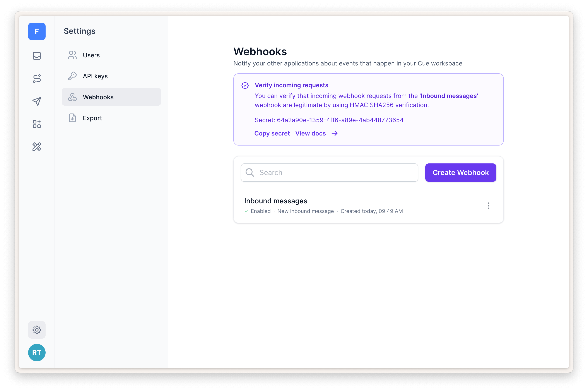Image resolution: width=588 pixels, height=391 pixels.
Task: Open the workflows route icon
Action: pyautogui.click(x=37, y=79)
